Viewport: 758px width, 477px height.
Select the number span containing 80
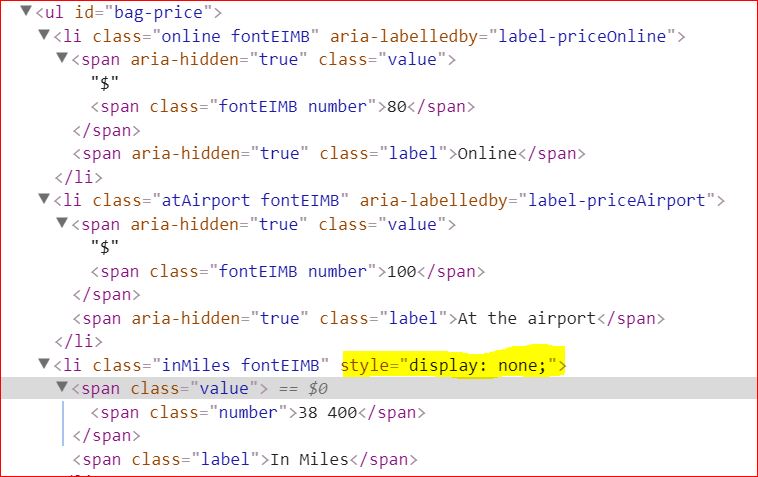point(282,107)
